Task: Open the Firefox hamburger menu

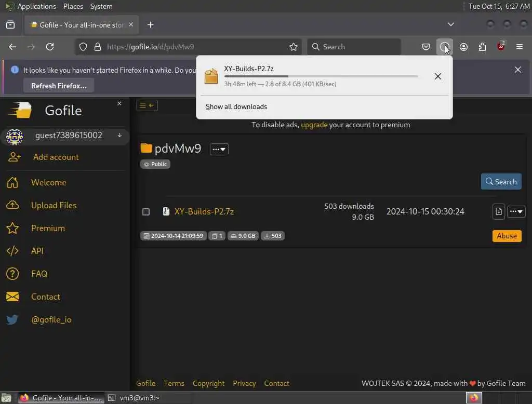Action: point(520,47)
